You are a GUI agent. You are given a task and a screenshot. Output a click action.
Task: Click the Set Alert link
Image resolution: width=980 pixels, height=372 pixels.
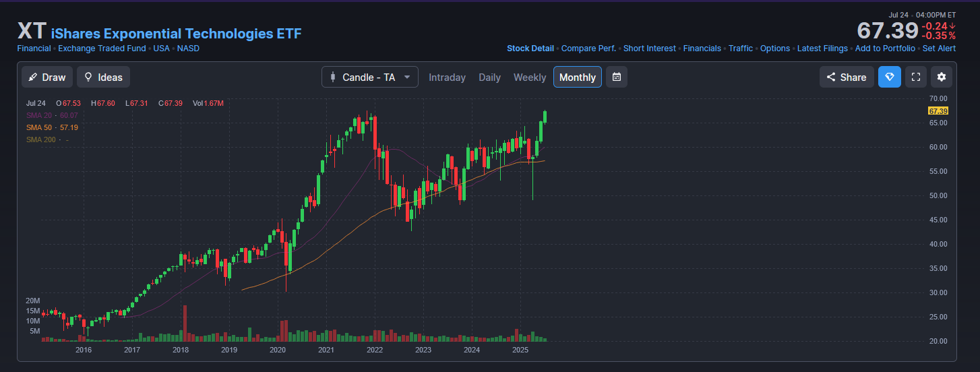coord(939,49)
